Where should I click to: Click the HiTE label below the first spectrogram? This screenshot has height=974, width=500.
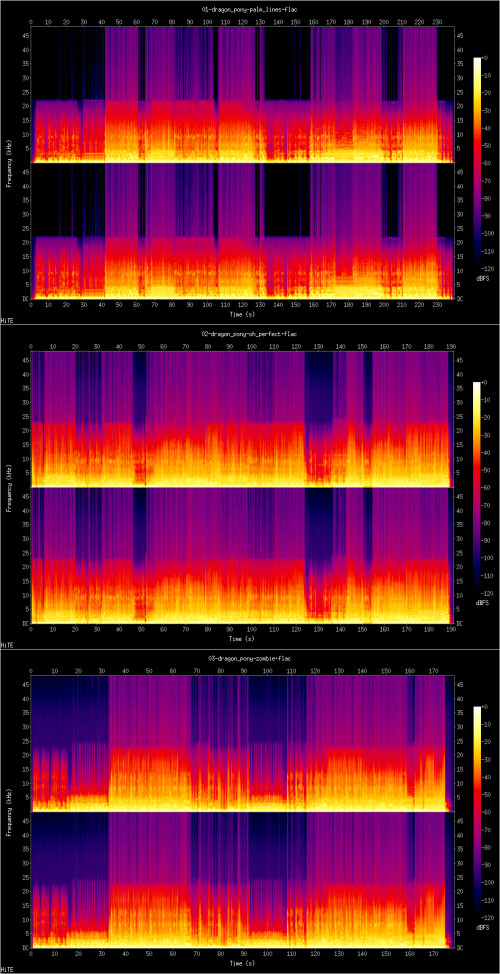(x=7, y=320)
